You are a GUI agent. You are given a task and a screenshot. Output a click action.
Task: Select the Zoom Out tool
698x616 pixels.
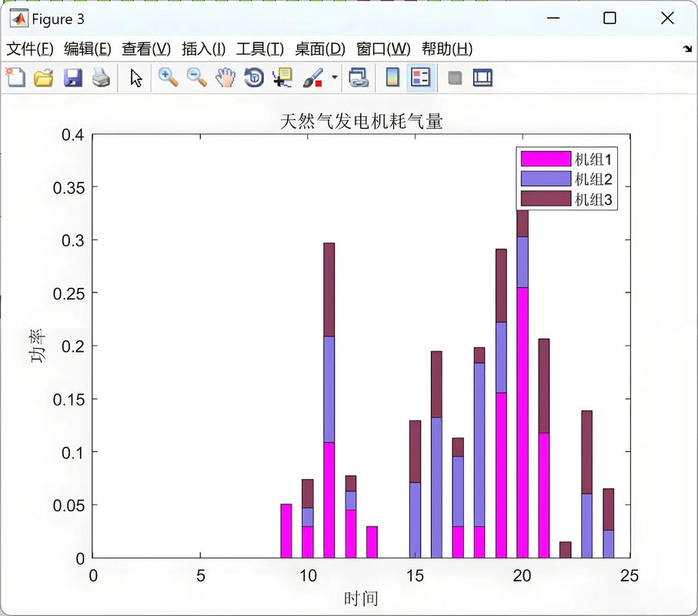[x=195, y=77]
